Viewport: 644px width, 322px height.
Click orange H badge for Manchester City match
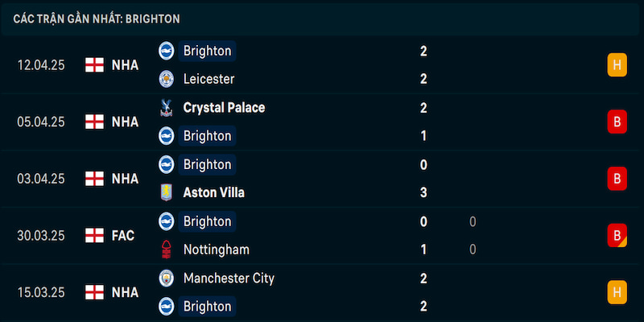pyautogui.click(x=617, y=292)
